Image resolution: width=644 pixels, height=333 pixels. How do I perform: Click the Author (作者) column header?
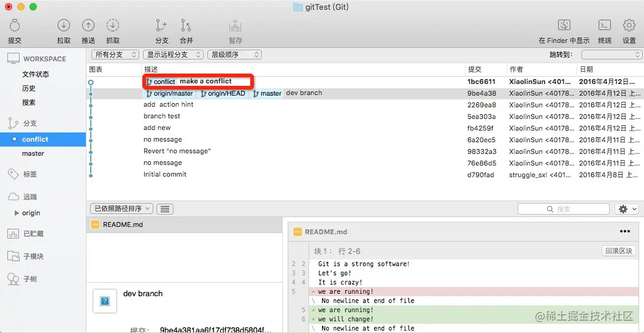516,69
